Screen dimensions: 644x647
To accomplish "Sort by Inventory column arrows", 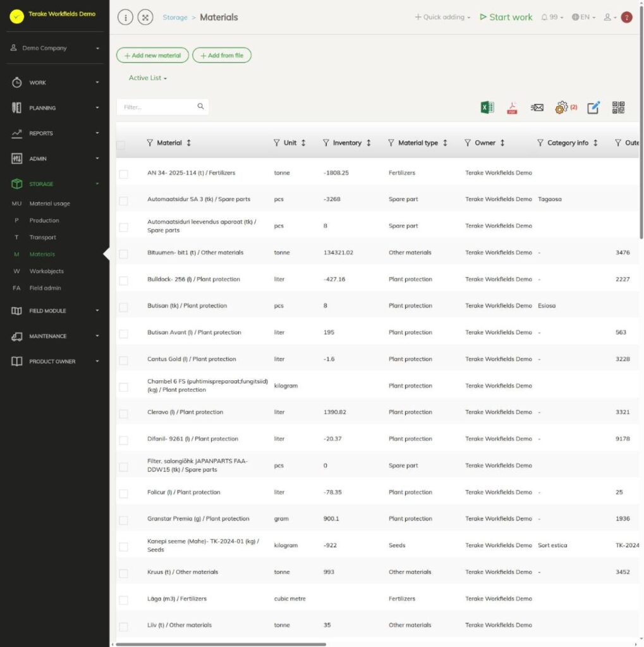I will 368,143.
